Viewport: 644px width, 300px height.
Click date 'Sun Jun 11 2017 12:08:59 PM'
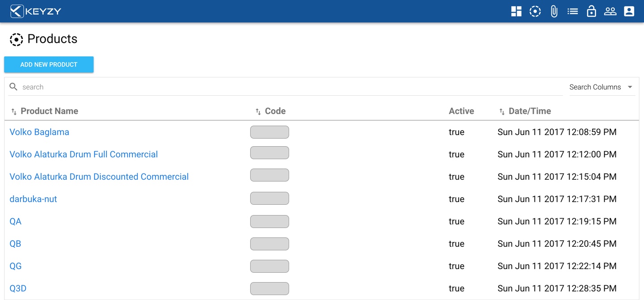click(557, 132)
